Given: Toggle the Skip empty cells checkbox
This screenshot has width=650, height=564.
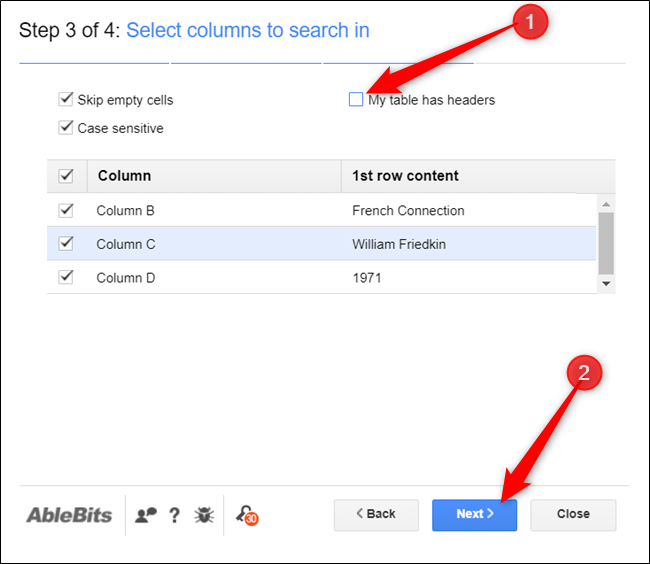Looking at the screenshot, I should [66, 100].
